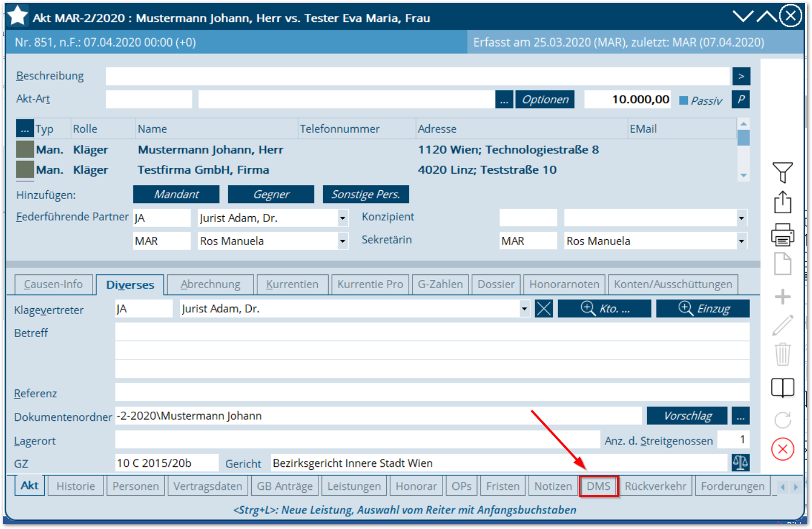
Task: Click the plus add icon in sidebar
Action: click(782, 297)
